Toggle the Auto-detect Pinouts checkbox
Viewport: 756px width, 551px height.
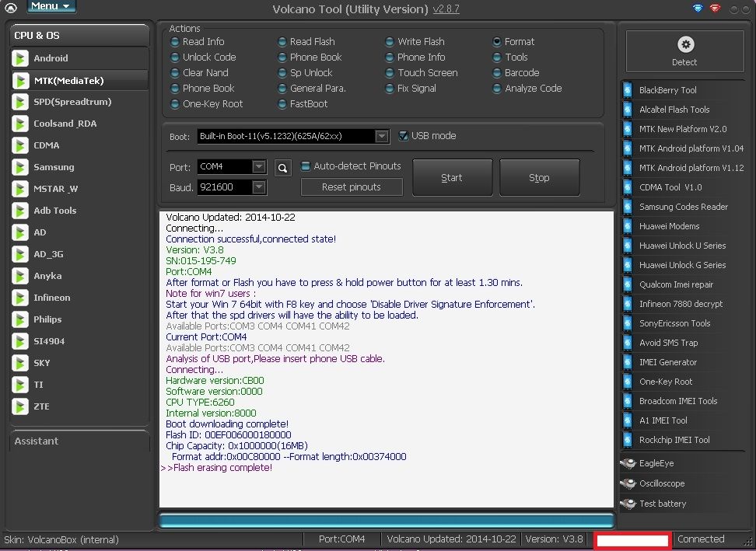click(x=306, y=166)
